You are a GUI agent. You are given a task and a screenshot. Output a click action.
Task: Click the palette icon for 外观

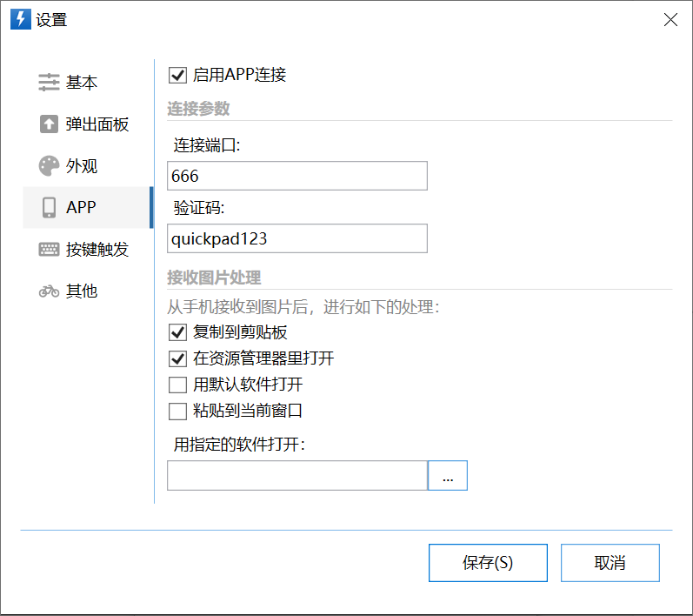(49, 166)
